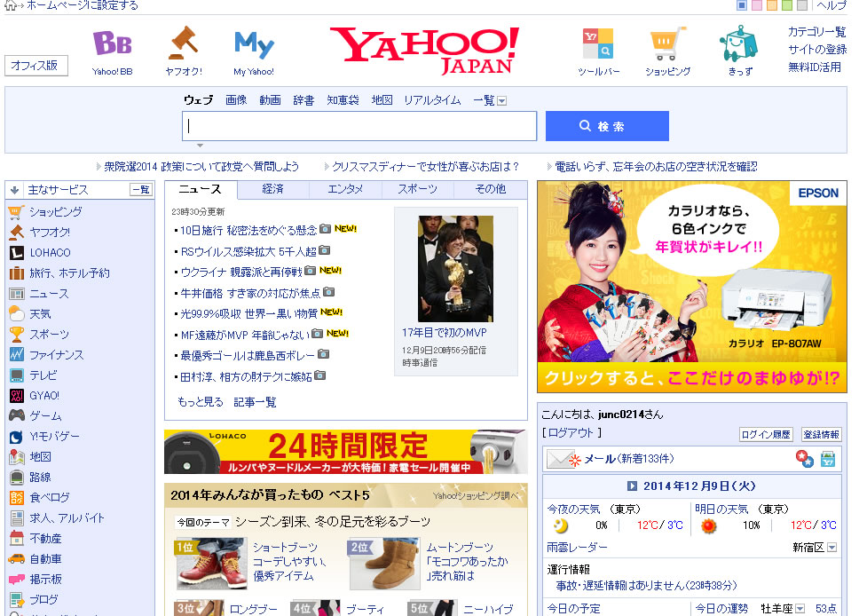Viewport: 859px width, 616px height.
Task: Open the 10日施行 秘密法をめぐる懸念 headline
Action: point(248,230)
